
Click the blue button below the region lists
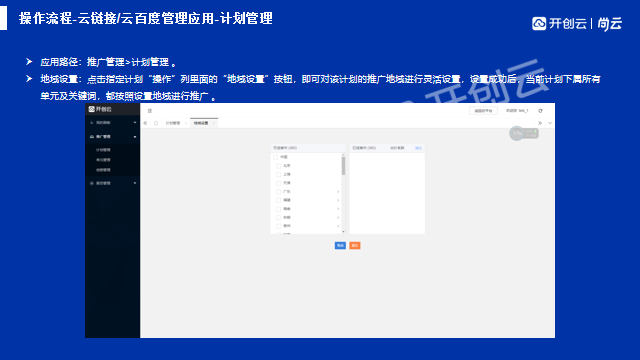point(340,245)
